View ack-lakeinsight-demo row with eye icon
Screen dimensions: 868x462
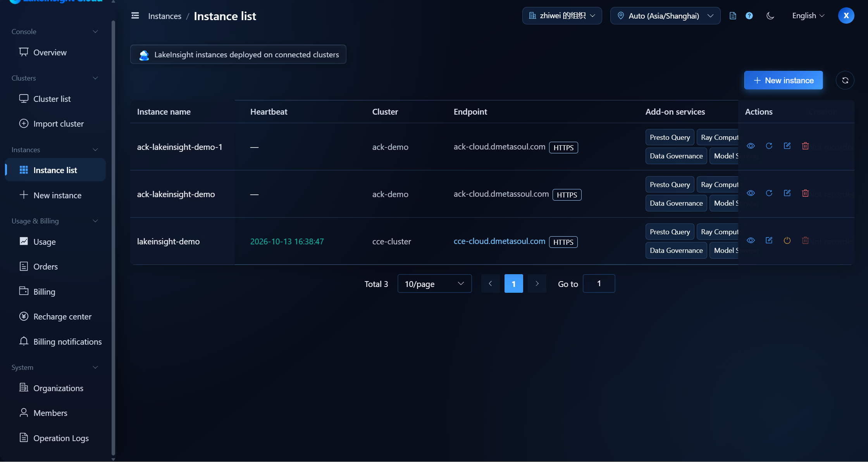(751, 193)
